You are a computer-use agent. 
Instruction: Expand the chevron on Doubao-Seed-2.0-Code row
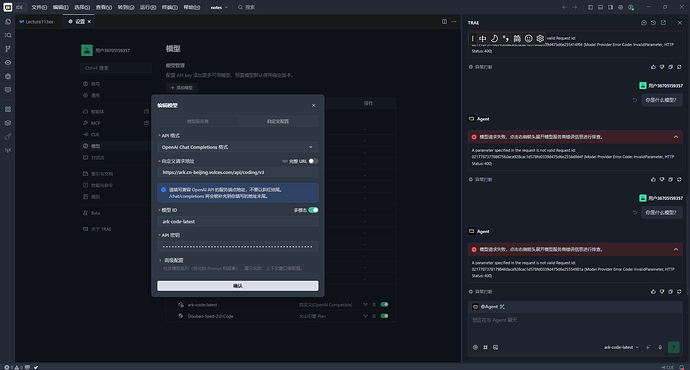pyautogui.click(x=365, y=316)
